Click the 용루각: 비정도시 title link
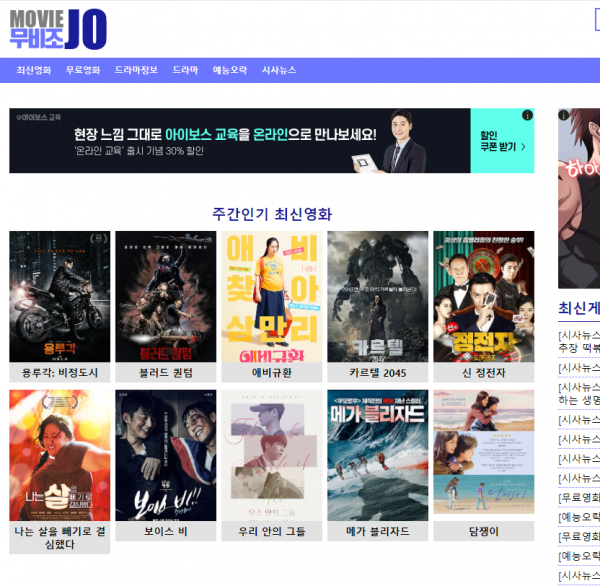This screenshot has height=586, width=600. click(x=60, y=372)
